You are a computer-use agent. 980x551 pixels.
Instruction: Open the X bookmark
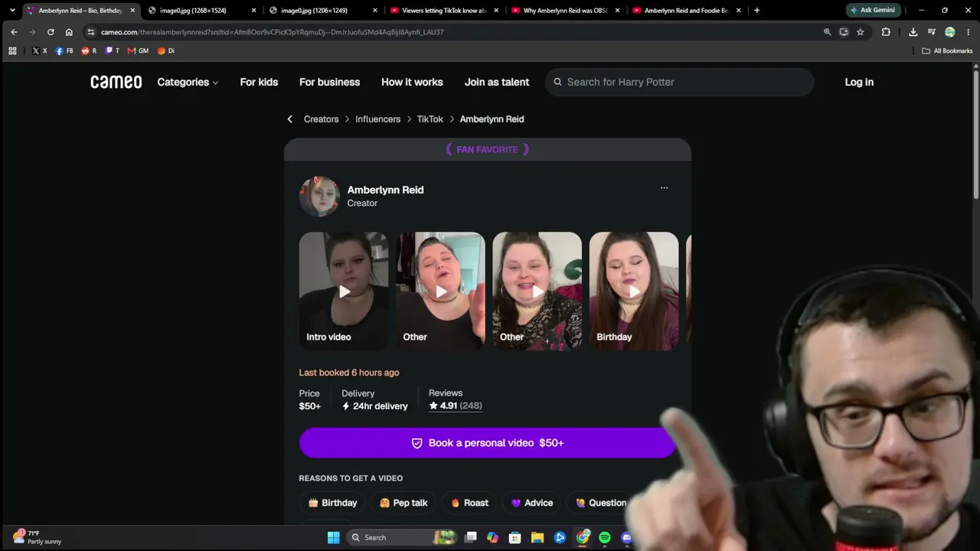coord(39,51)
